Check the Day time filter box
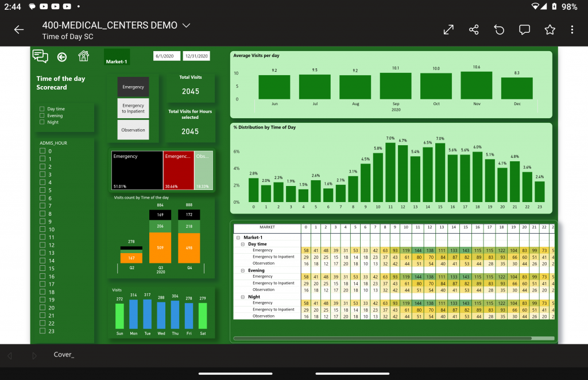The height and width of the screenshot is (380, 588). (42, 109)
